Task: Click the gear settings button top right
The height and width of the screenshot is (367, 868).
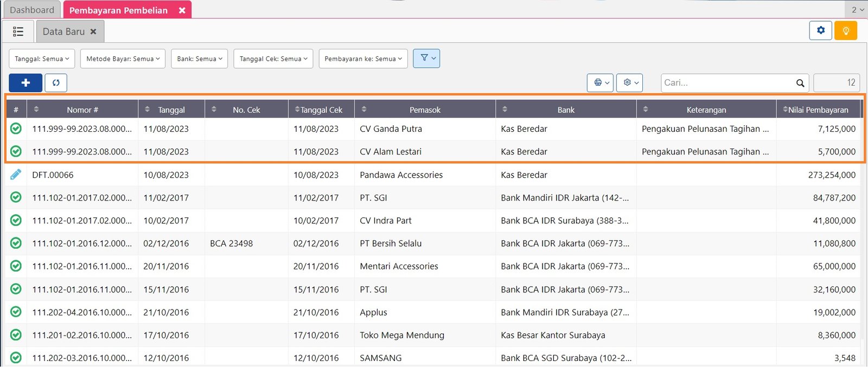Action: pyautogui.click(x=820, y=30)
